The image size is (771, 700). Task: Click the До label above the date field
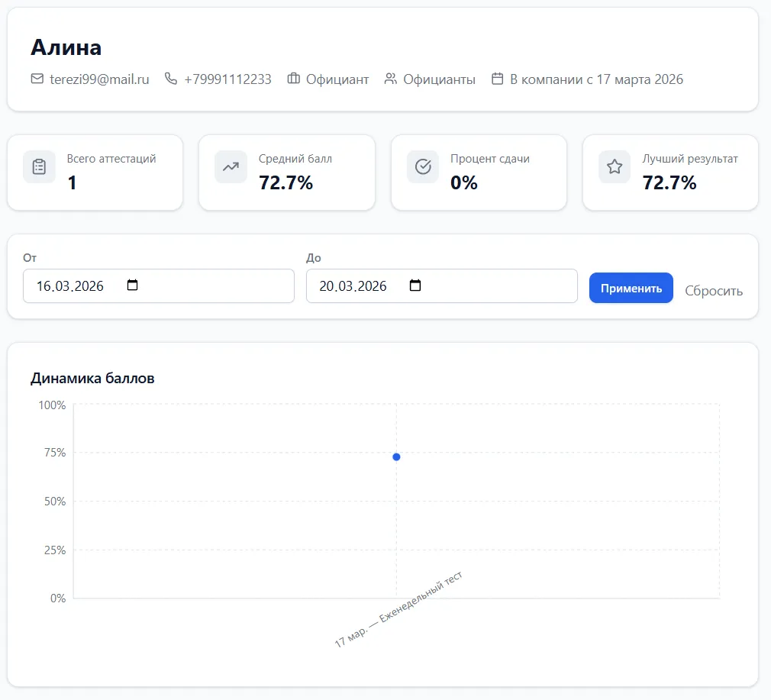click(x=313, y=257)
